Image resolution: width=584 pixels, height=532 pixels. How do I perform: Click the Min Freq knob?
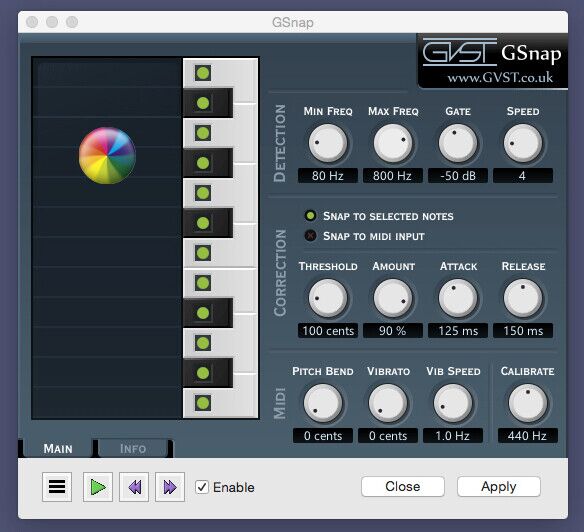[x=328, y=143]
